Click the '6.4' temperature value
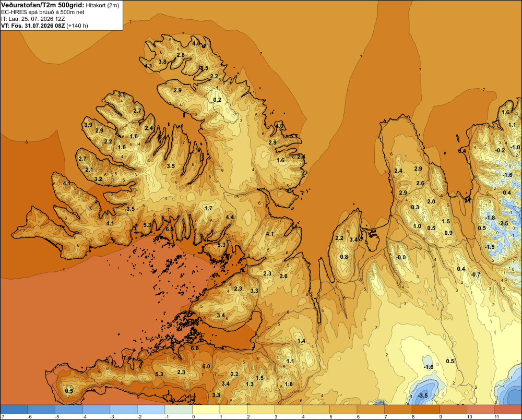 462,151
